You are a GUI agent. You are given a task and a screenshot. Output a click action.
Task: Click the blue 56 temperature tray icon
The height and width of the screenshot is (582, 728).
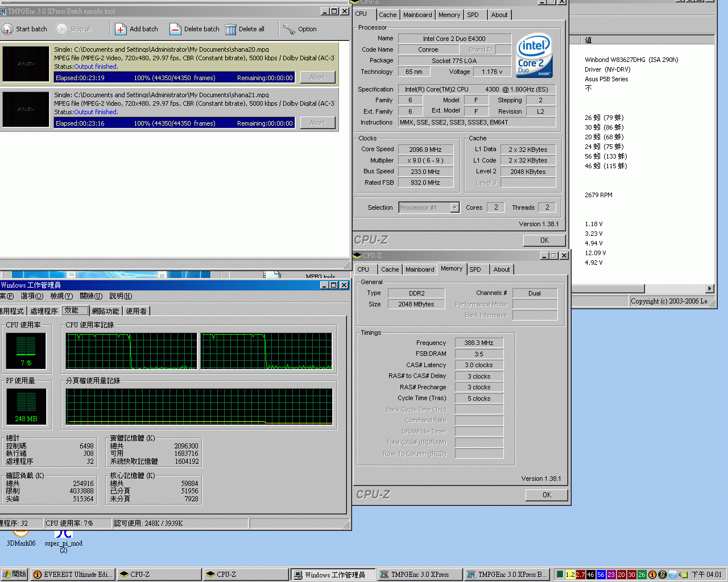point(601,575)
